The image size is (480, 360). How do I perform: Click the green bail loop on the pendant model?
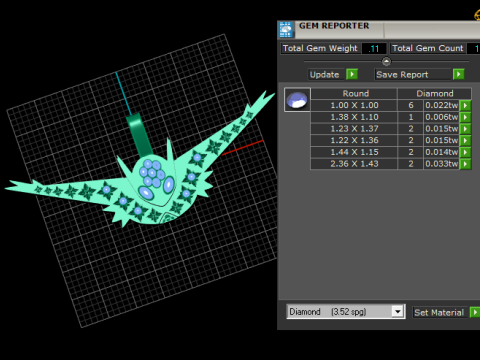[139, 134]
